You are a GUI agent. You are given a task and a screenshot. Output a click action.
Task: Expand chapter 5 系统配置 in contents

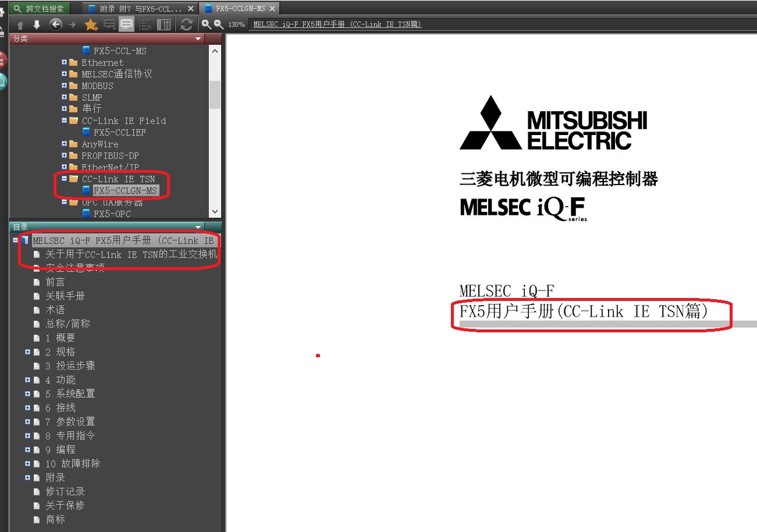(27, 394)
